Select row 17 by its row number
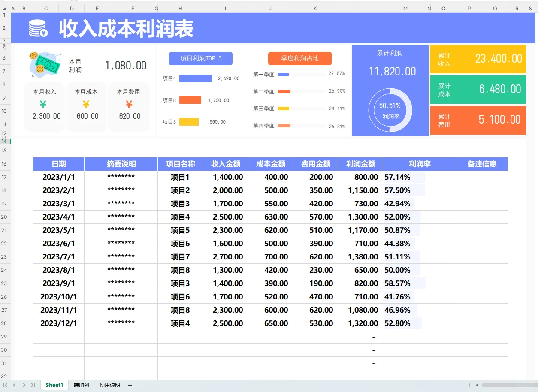 (5, 177)
